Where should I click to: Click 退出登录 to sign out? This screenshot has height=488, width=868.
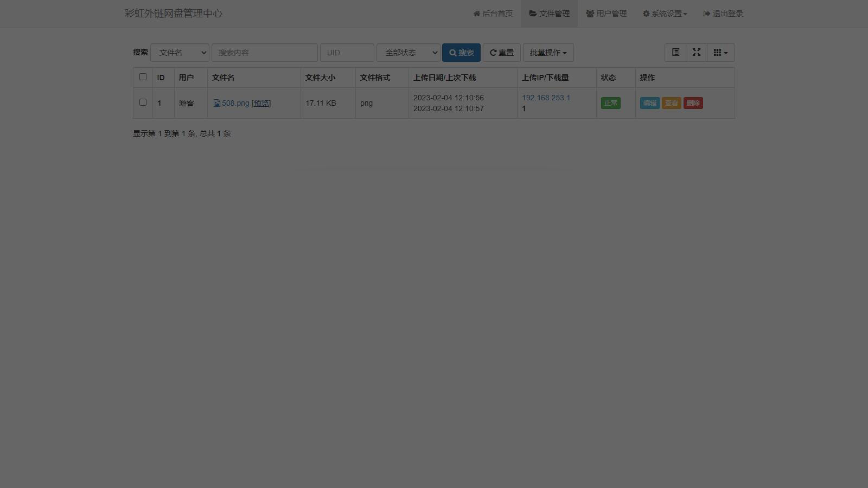click(x=723, y=14)
